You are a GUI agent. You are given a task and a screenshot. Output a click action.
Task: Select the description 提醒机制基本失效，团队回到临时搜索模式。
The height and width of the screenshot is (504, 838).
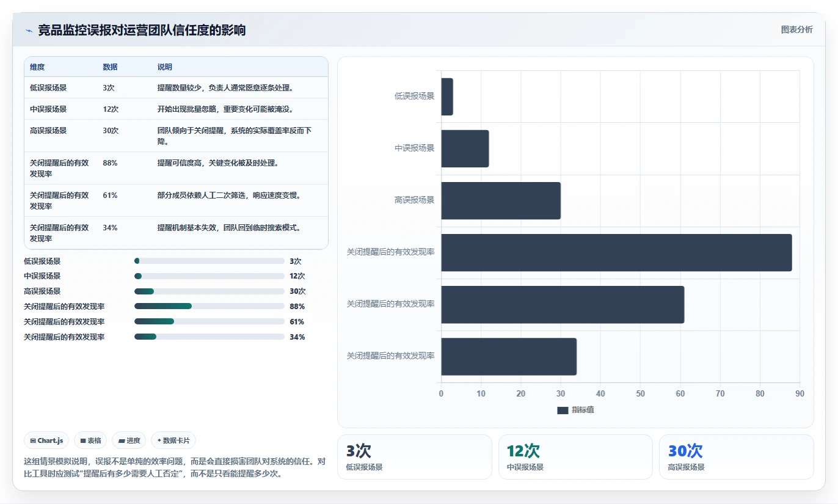[x=229, y=228]
